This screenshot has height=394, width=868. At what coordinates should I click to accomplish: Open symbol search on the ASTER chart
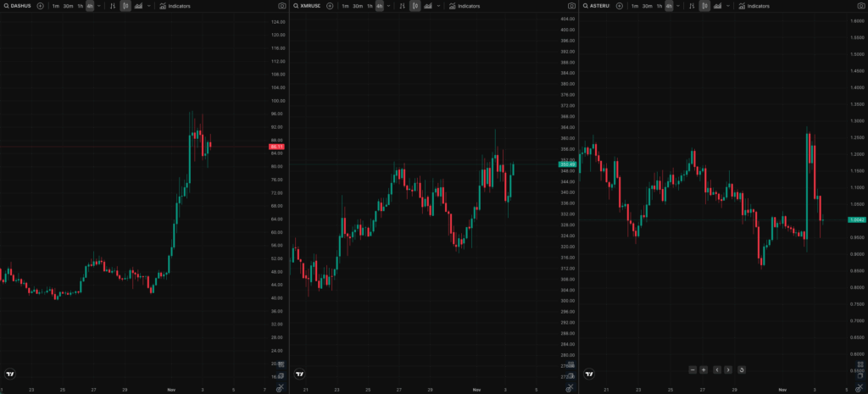click(x=597, y=6)
